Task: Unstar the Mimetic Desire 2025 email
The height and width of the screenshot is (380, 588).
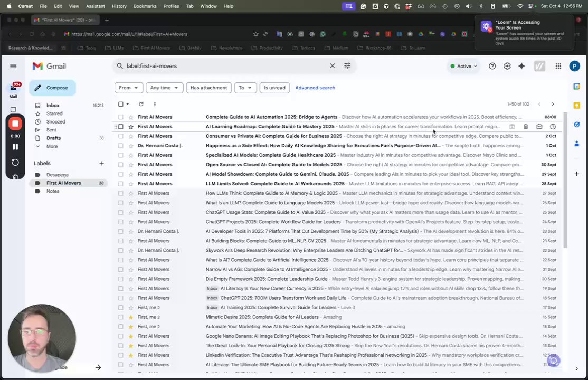Action: [131, 317]
